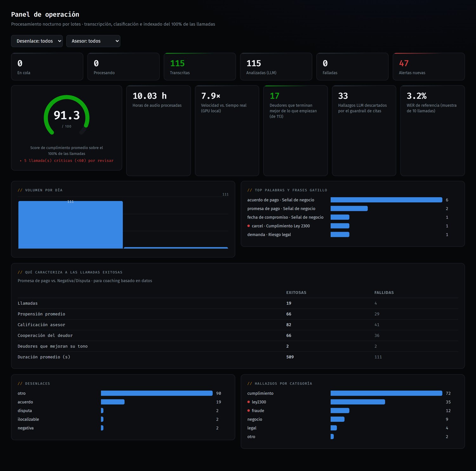The height and width of the screenshot is (471, 476).
Task: Click the acuerdo de pago bar
Action: [x=386, y=200]
